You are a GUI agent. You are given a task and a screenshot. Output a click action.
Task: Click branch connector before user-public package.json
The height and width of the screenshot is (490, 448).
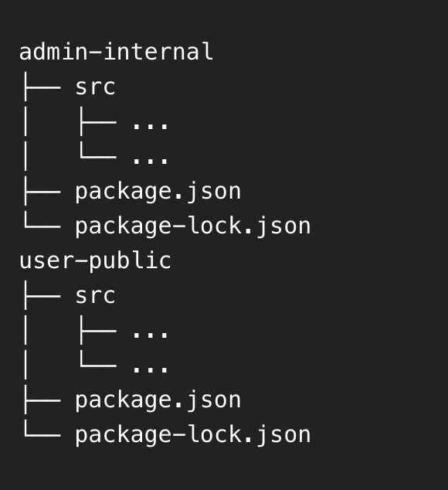[x=42, y=400]
